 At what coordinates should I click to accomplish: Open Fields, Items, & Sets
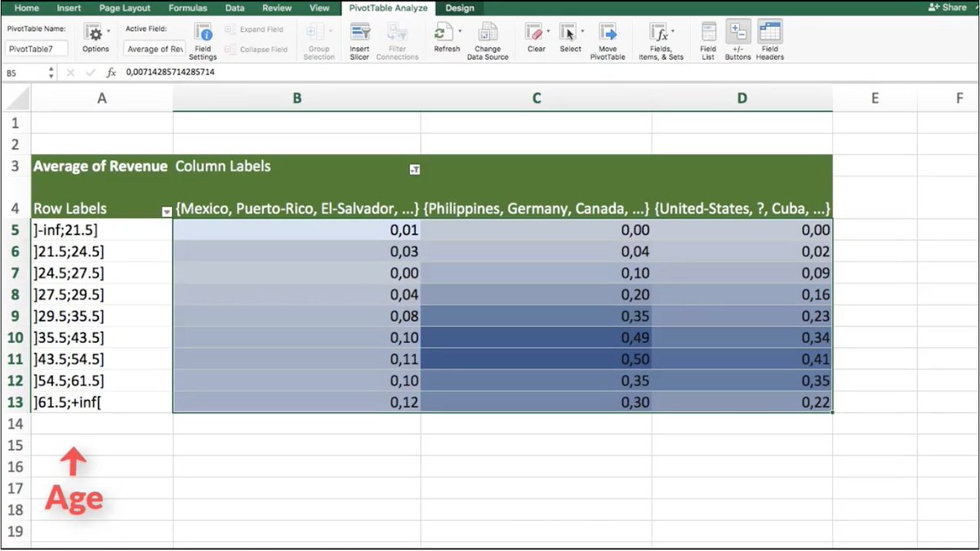click(660, 42)
